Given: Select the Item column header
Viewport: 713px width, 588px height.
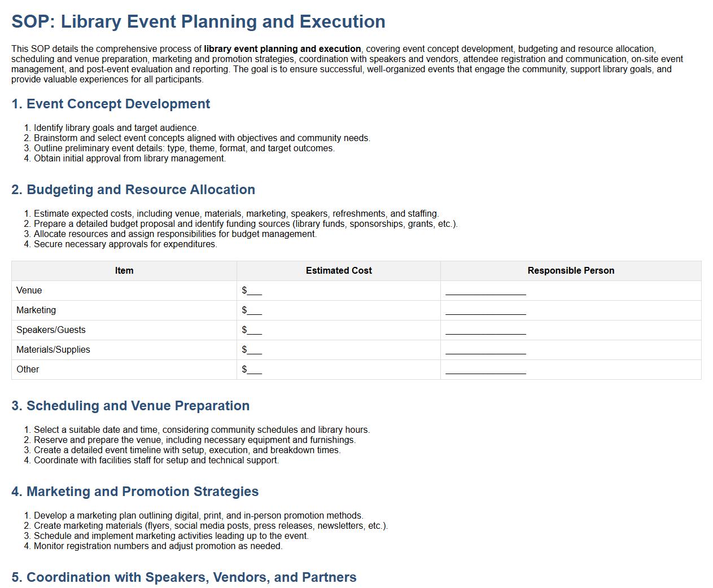Looking at the screenshot, I should (x=124, y=271).
